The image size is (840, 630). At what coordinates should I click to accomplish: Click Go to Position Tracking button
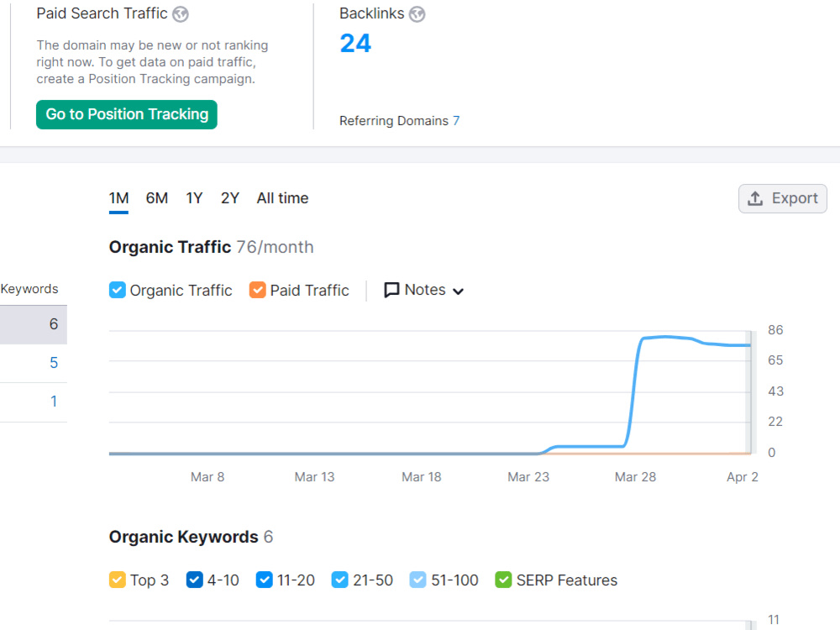point(127,114)
